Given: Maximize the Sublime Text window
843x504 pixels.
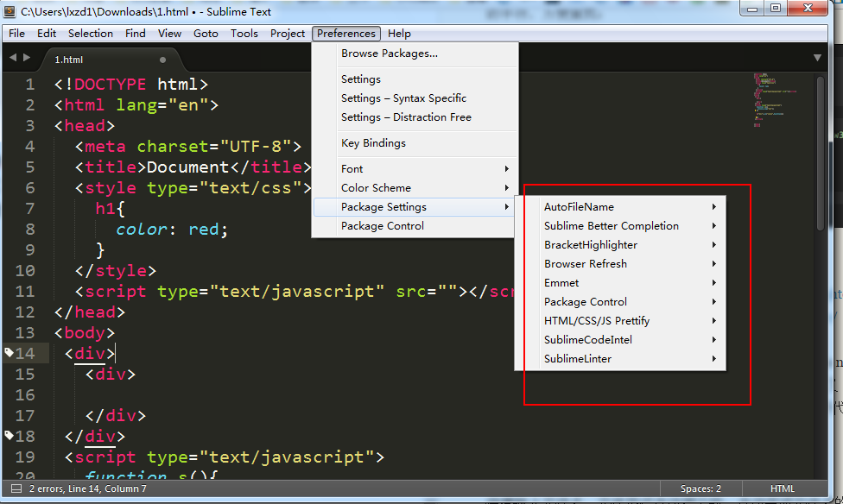Looking at the screenshot, I should (776, 8).
